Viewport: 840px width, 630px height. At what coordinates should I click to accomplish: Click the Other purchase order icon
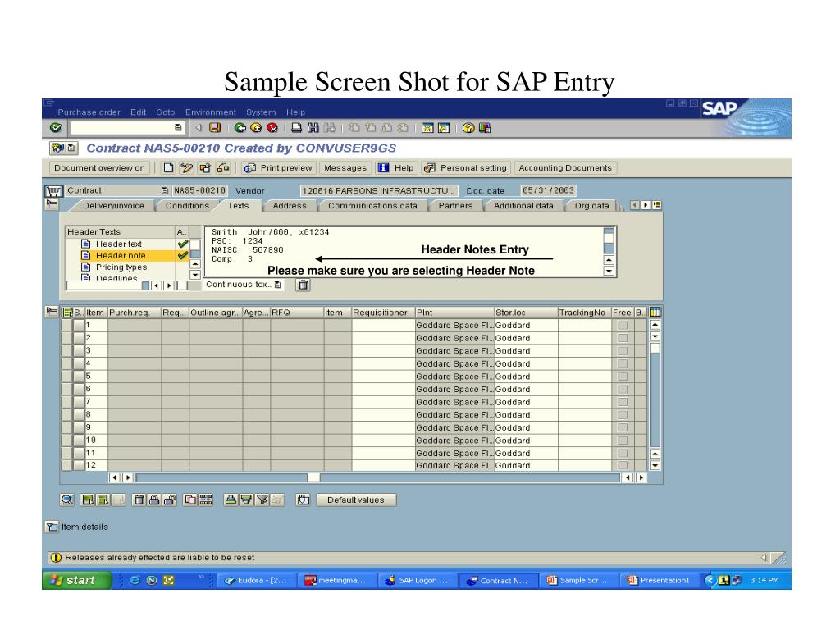204,167
